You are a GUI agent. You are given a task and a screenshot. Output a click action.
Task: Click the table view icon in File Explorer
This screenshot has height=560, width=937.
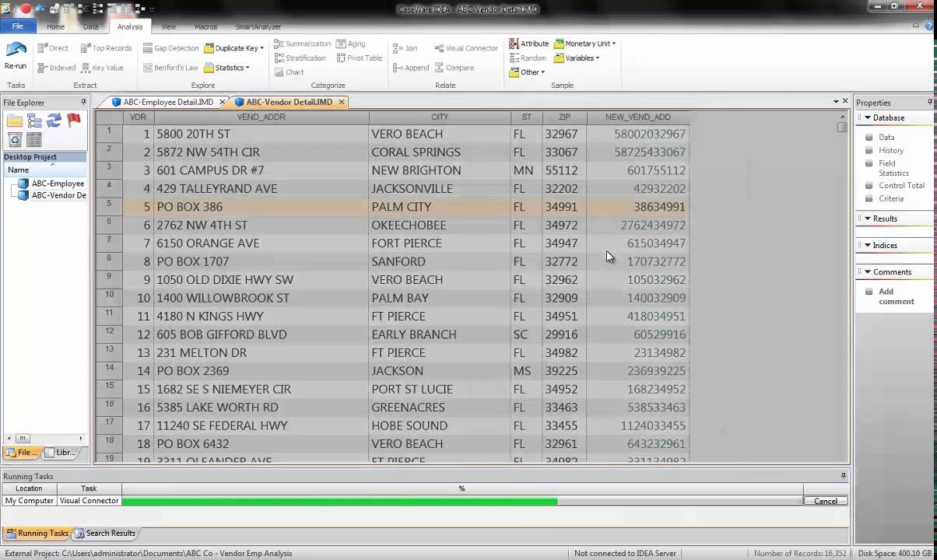click(x=34, y=140)
